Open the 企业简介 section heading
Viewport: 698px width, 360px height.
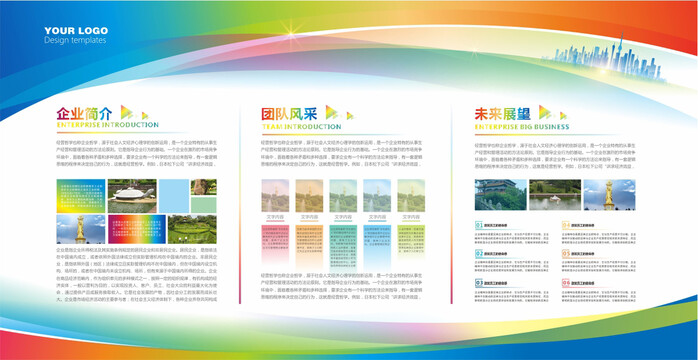click(x=85, y=113)
